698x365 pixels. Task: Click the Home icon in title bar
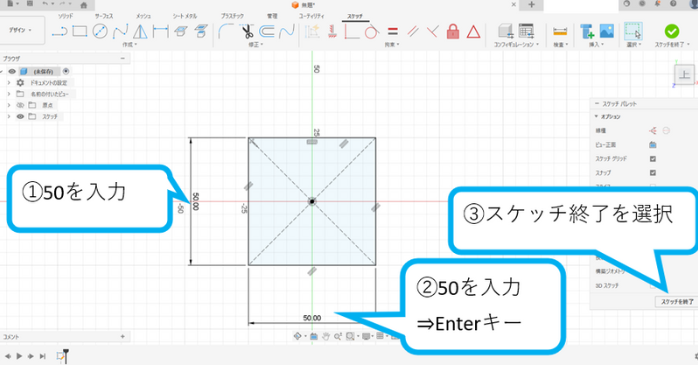point(84,5)
